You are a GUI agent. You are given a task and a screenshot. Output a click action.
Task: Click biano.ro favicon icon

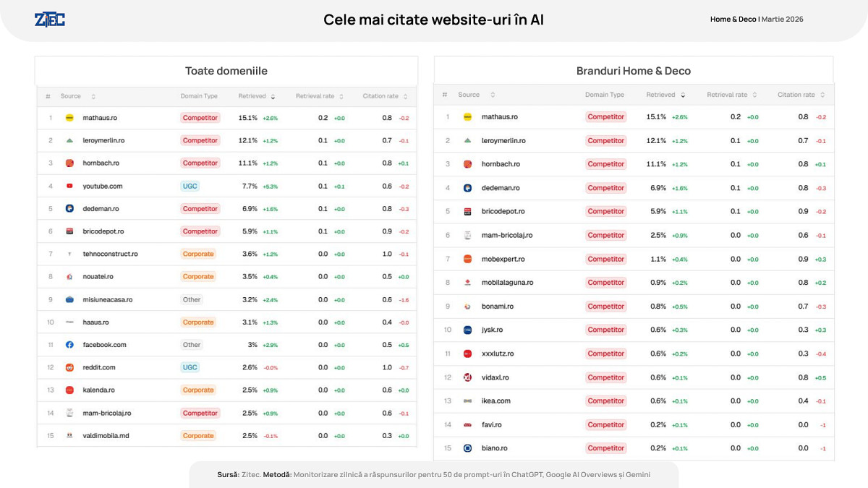click(467, 448)
